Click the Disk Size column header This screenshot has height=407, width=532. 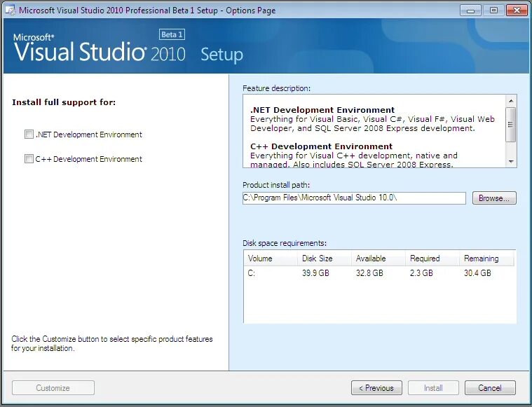[x=325, y=258]
